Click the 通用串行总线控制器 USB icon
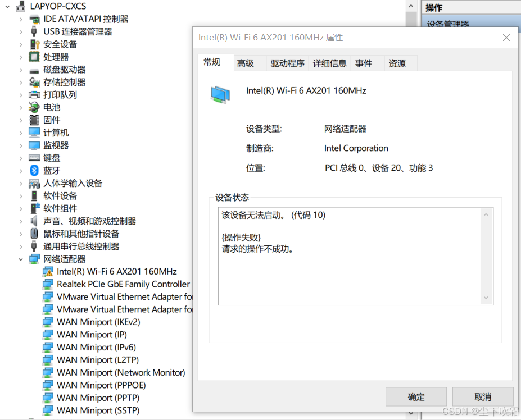Viewport: 521px width, 420px height. (34, 246)
